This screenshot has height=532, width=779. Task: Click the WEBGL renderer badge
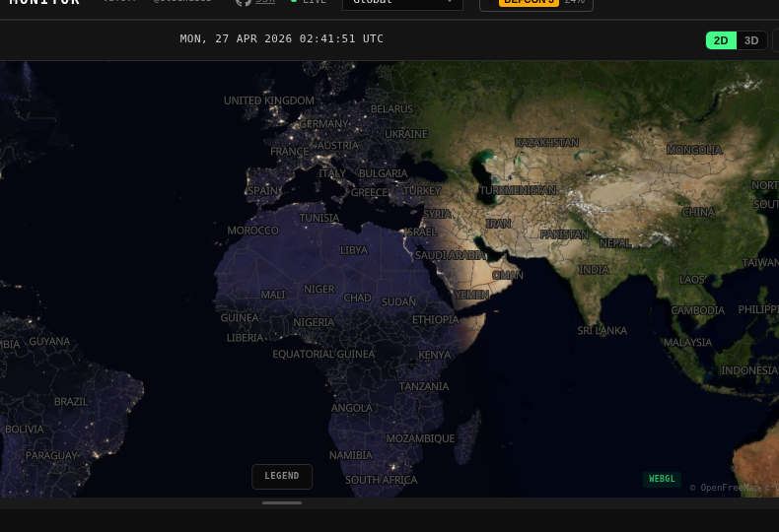click(x=662, y=479)
